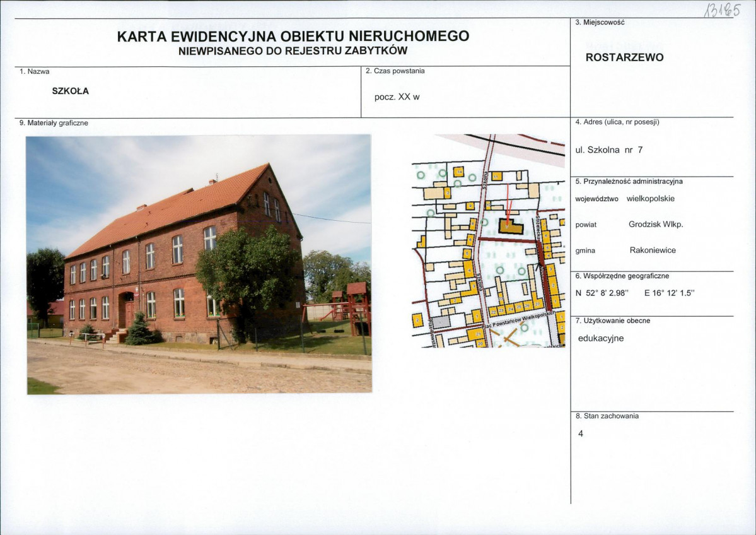Click the preservation state value '4'

[581, 433]
